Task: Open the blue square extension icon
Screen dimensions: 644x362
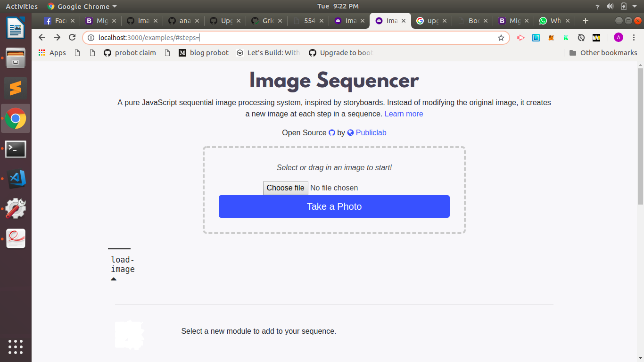Action: [536, 38]
